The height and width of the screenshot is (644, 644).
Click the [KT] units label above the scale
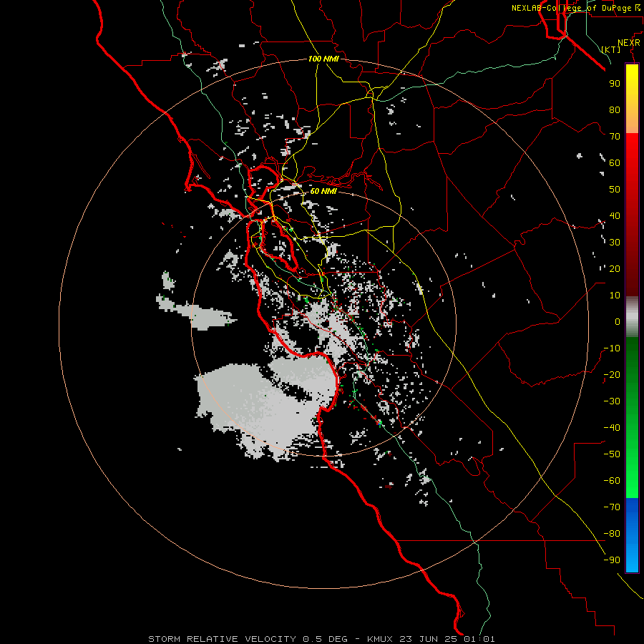611,49
